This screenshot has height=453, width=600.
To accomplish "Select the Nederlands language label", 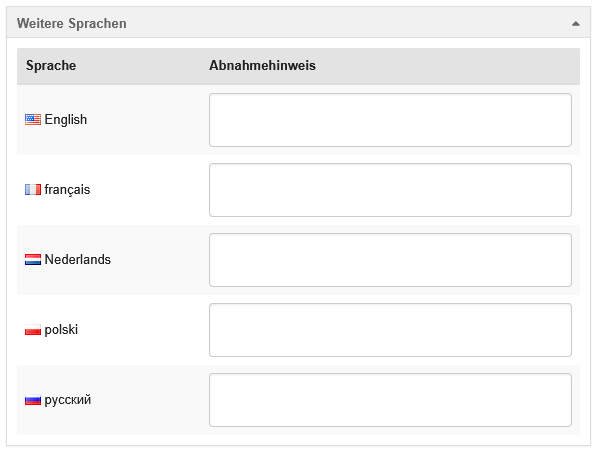I will pyautogui.click(x=78, y=260).
